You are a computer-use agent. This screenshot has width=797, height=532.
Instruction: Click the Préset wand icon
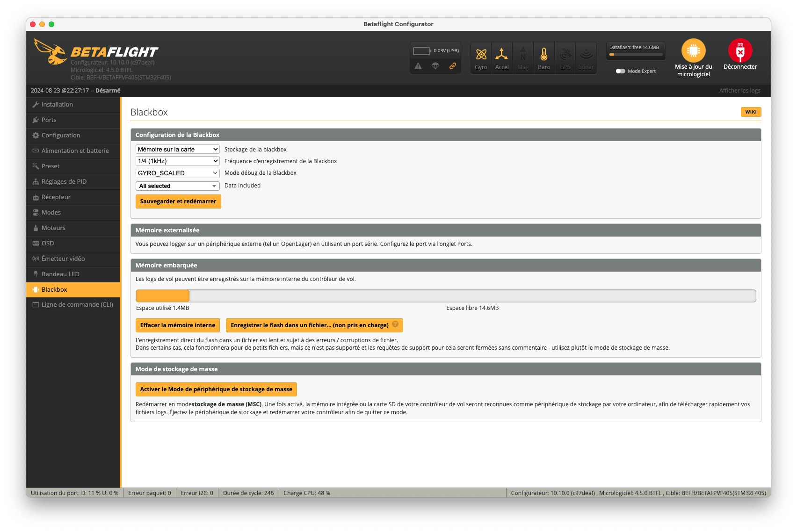pyautogui.click(x=36, y=166)
